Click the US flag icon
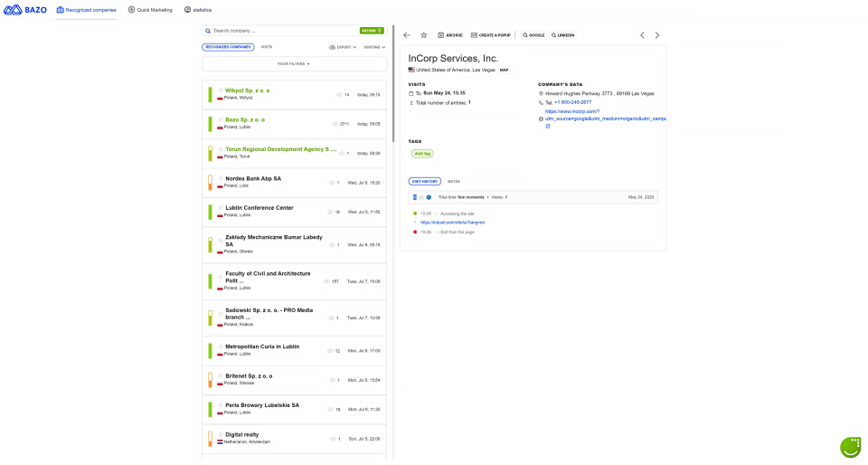Screen dimensions: 868x465 [x=411, y=70]
